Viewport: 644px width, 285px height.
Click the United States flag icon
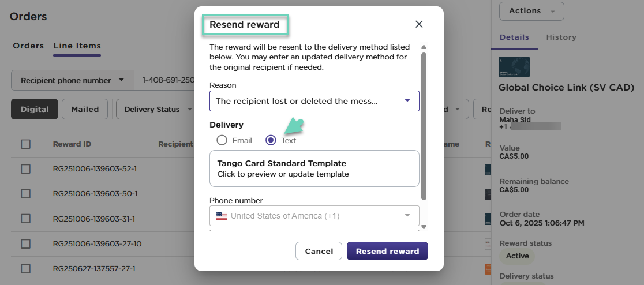(x=221, y=216)
